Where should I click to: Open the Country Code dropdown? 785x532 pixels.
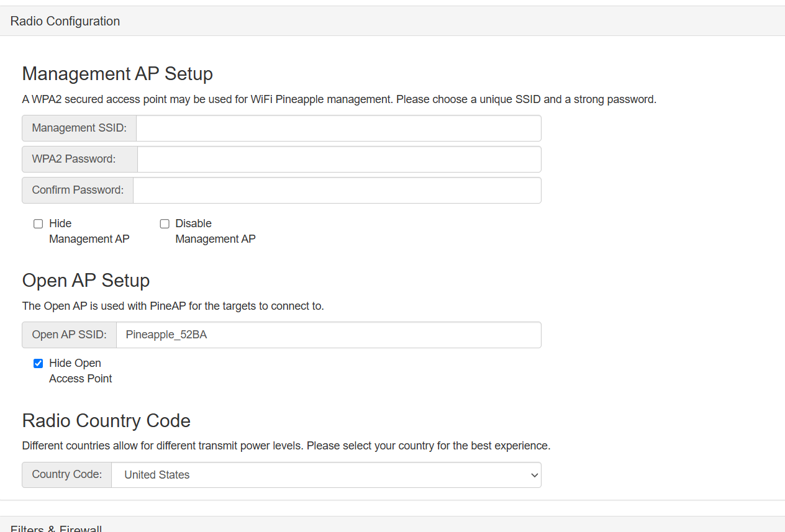(x=326, y=475)
